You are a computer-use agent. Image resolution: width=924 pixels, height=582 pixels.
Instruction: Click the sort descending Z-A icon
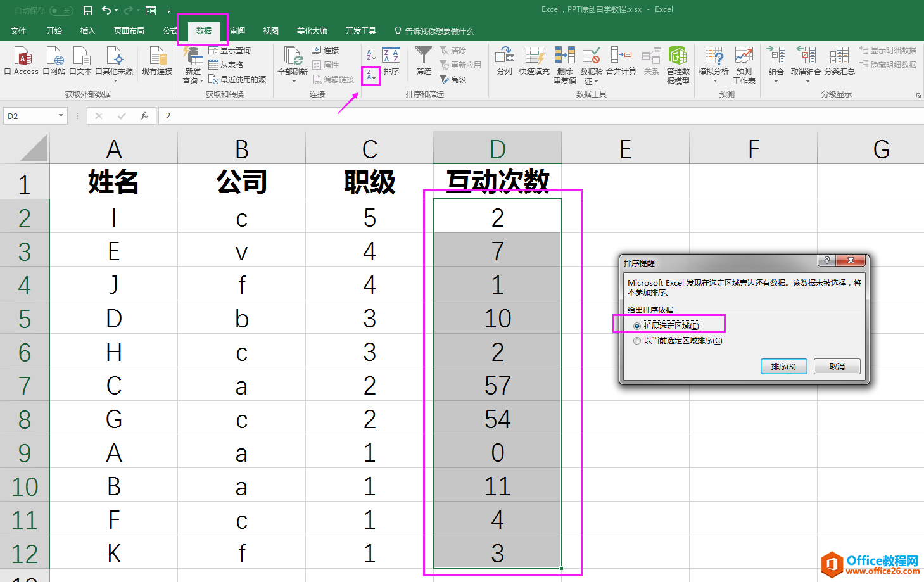(371, 75)
